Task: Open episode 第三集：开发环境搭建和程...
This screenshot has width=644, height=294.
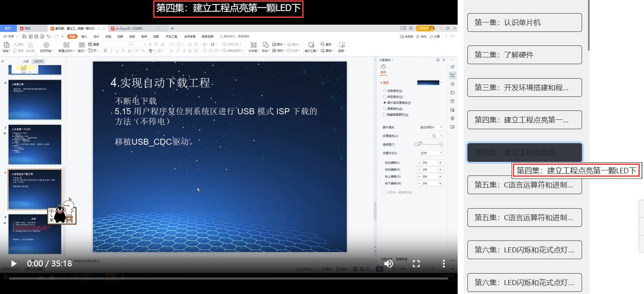Action: coord(524,88)
